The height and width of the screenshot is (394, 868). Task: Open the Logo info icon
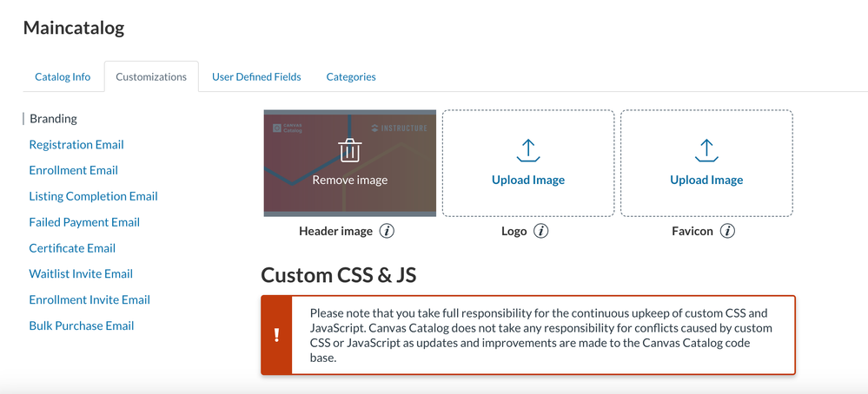coord(540,232)
